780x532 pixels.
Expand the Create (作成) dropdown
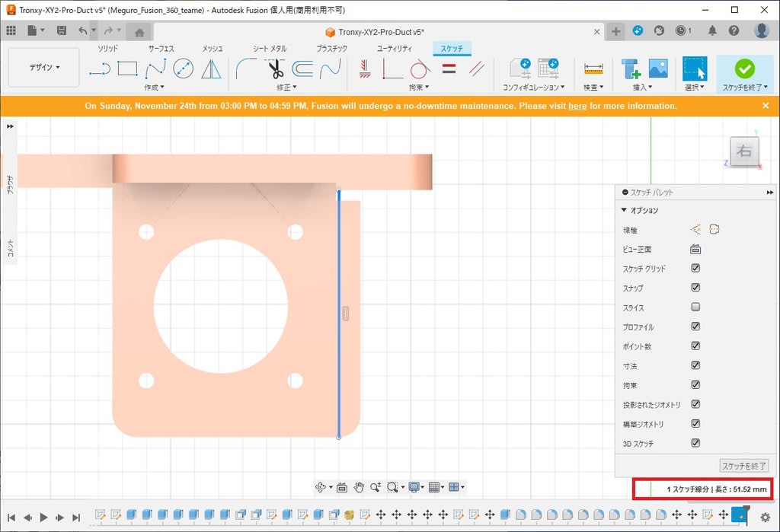154,88
